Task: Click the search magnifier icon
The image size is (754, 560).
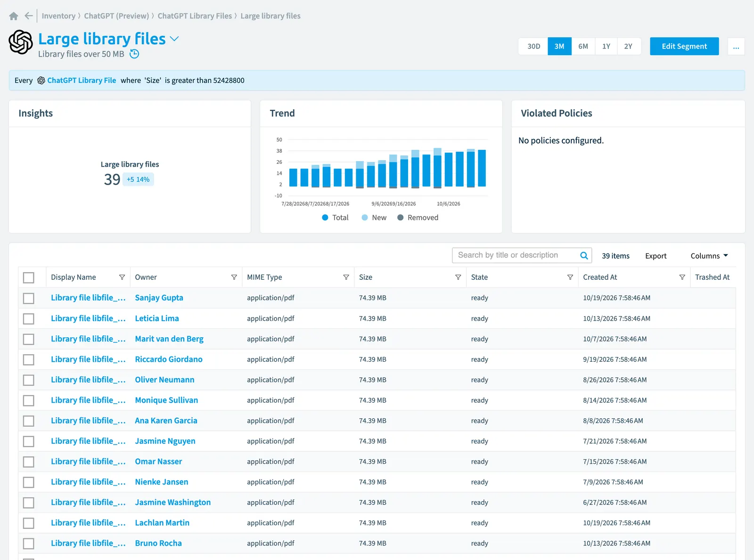Action: (584, 255)
